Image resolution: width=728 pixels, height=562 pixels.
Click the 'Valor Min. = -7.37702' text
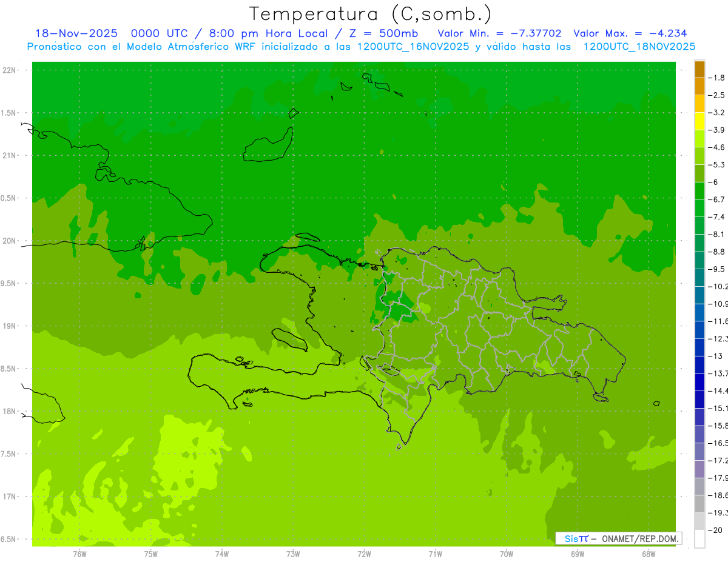tap(499, 33)
